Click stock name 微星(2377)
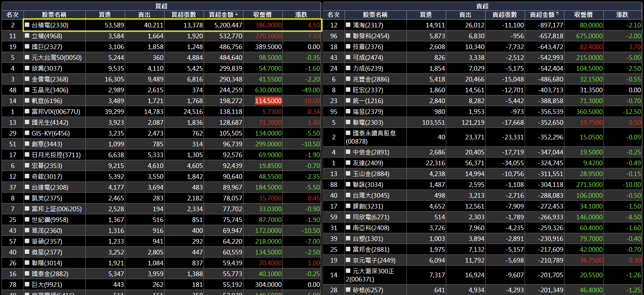The height and width of the screenshot is (295, 644). coord(47,252)
